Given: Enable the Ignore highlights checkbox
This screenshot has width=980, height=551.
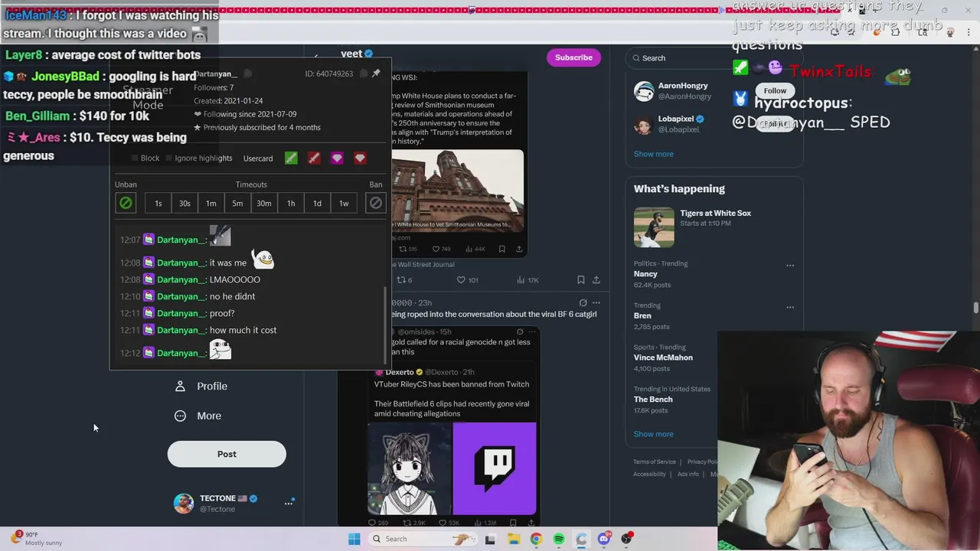Looking at the screenshot, I should 168,158.
